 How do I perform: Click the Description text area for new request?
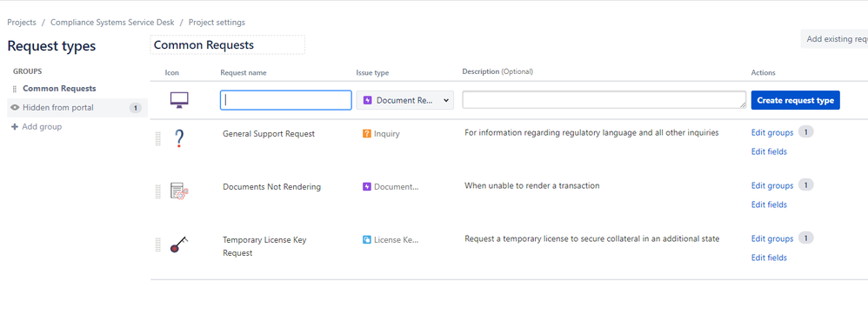(x=604, y=100)
